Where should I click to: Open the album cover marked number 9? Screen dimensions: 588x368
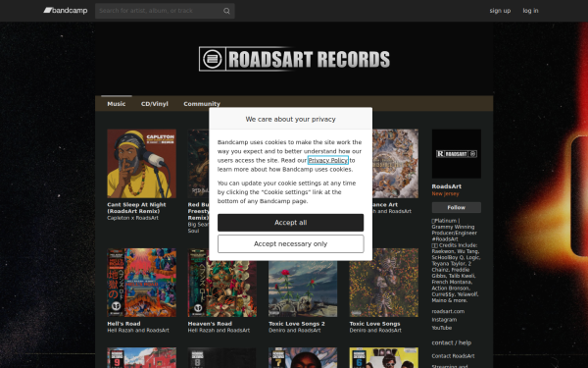[x=141, y=357]
